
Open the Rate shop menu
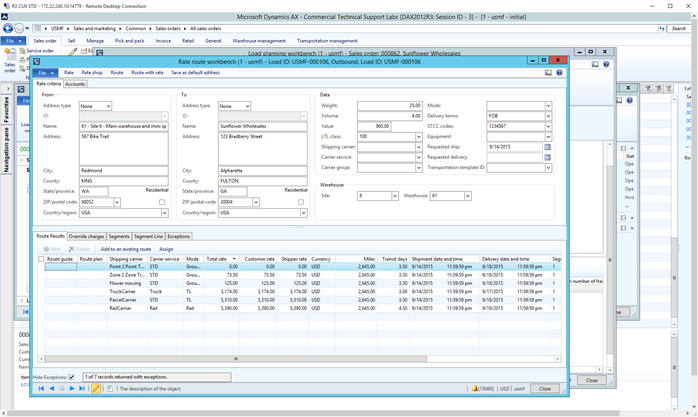(x=92, y=73)
